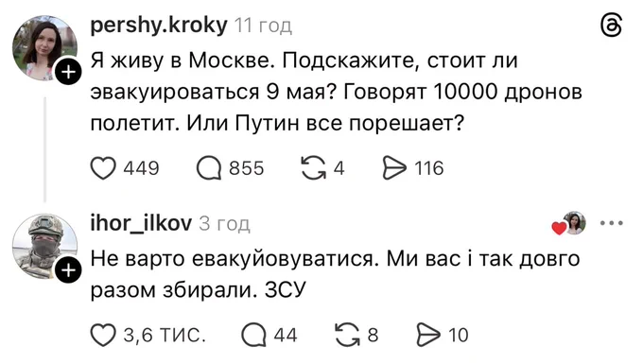Open reply timestamp 3 год
The height and width of the screenshot is (364, 643).
[224, 224]
